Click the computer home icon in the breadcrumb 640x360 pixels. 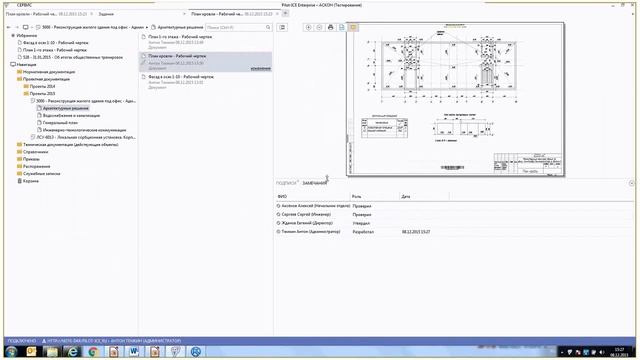pyautogui.click(x=26, y=27)
